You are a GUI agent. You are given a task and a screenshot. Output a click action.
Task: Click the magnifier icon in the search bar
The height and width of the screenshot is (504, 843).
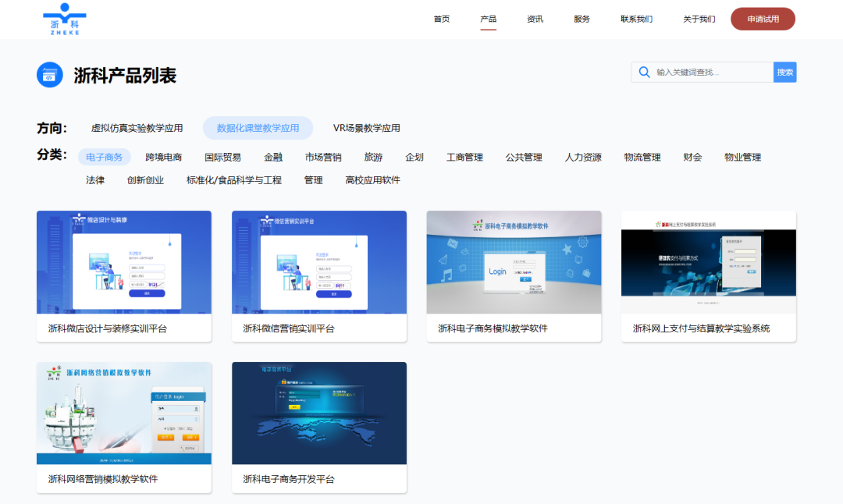pyautogui.click(x=643, y=71)
